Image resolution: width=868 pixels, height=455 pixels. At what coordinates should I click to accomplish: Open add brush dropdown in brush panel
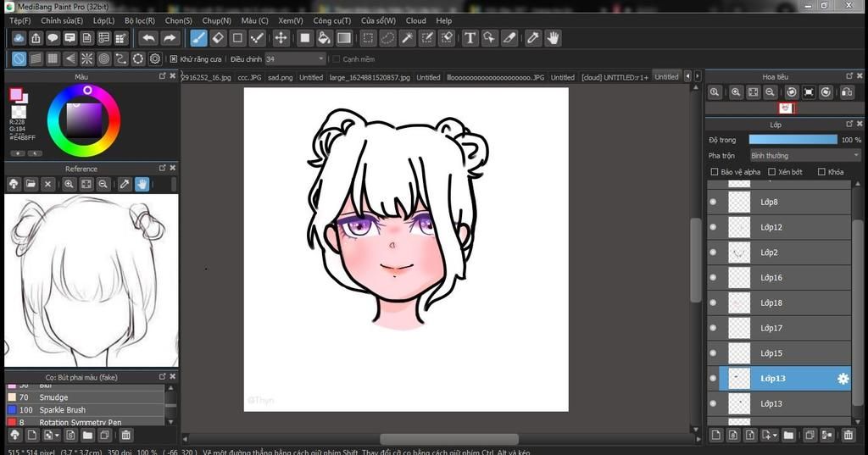[57, 436]
